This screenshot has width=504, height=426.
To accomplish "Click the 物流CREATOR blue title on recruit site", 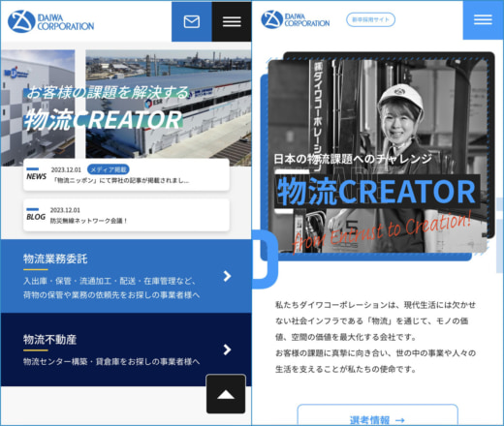I will click(377, 192).
